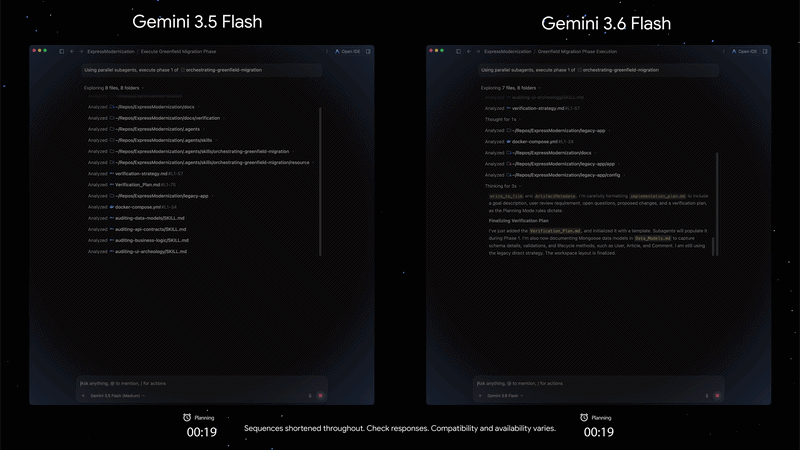
Task: Open more options menu in left window
Action: tap(327, 51)
